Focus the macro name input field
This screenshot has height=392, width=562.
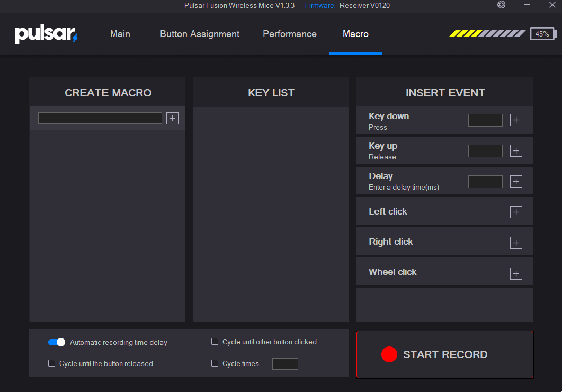tap(100, 118)
